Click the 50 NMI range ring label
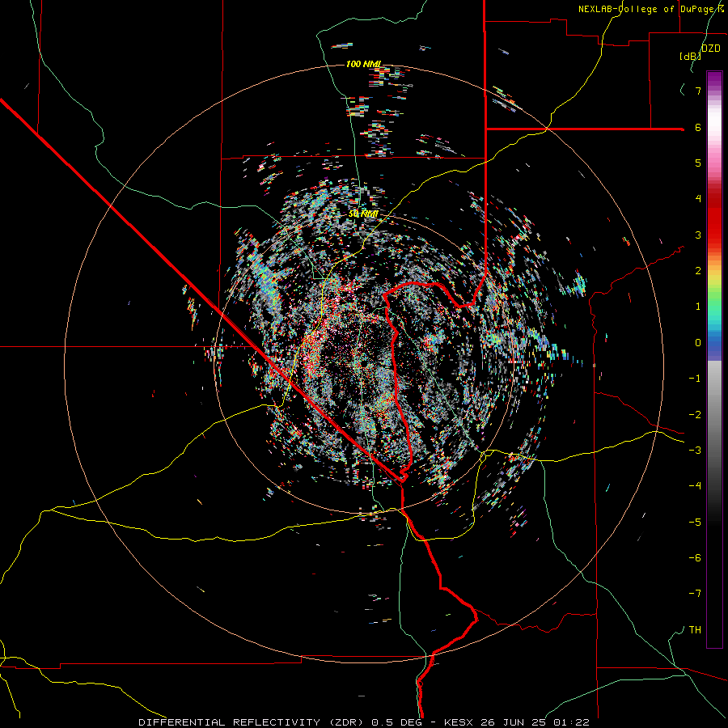728x728 pixels. point(363,214)
